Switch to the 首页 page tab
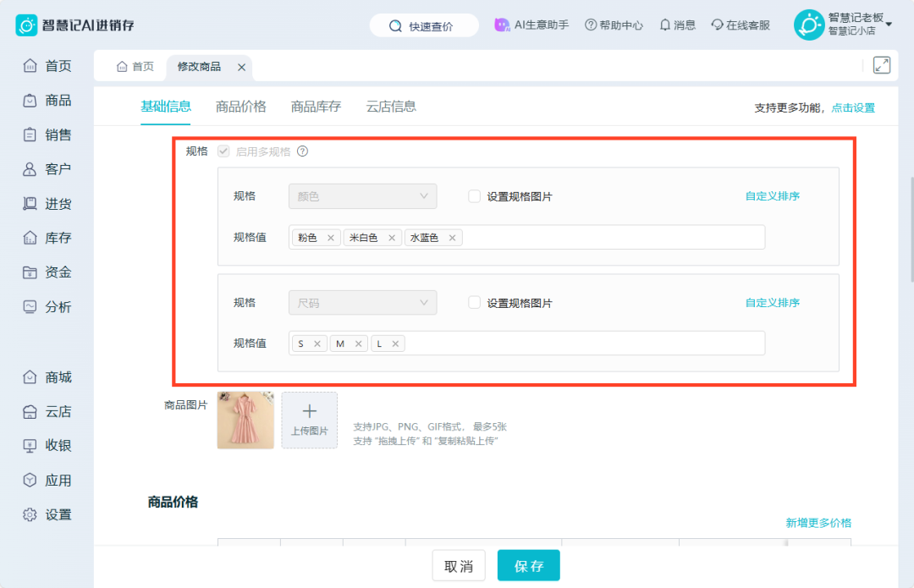Screen dimensions: 914x588 (x=135, y=67)
